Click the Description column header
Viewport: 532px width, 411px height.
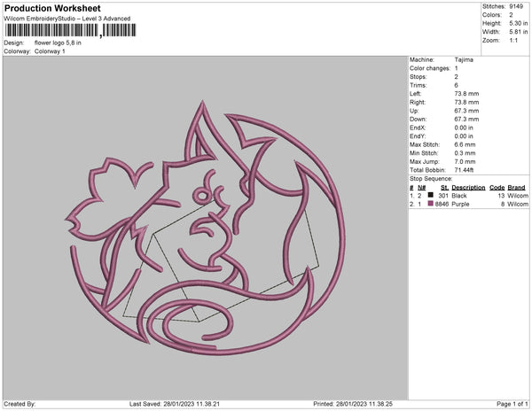(468, 188)
